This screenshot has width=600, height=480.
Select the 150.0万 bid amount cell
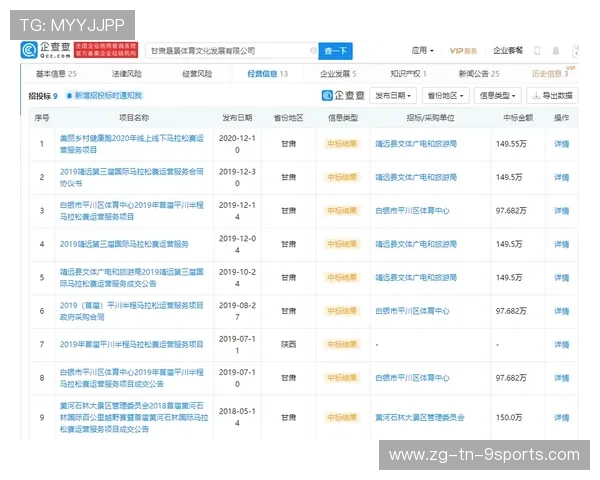509,417
